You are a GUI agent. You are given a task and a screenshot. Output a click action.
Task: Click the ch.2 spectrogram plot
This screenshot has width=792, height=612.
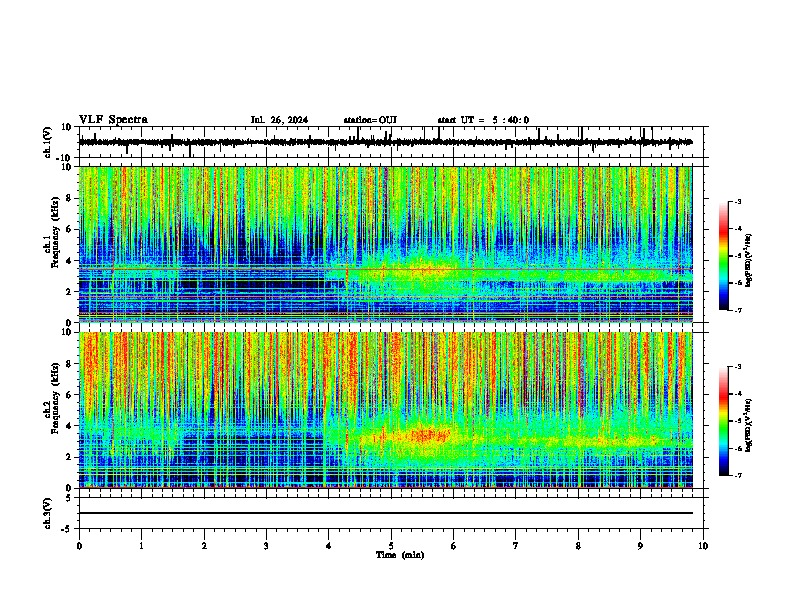pos(385,410)
